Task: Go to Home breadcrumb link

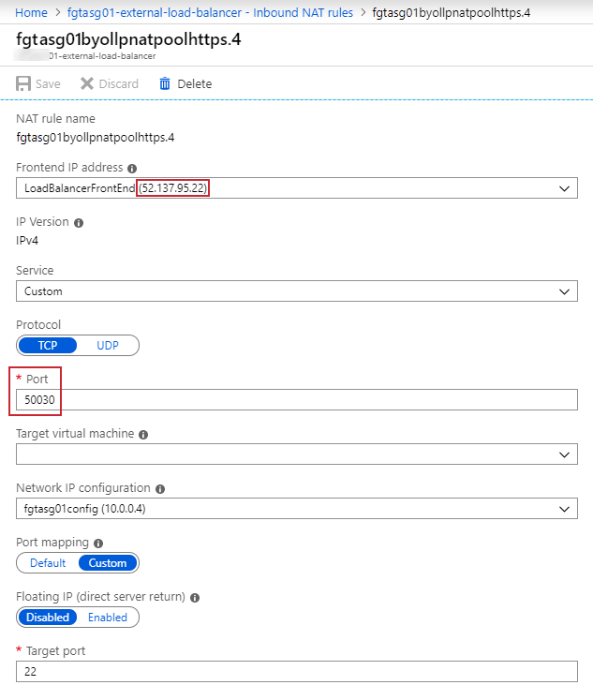Action: click(x=32, y=12)
